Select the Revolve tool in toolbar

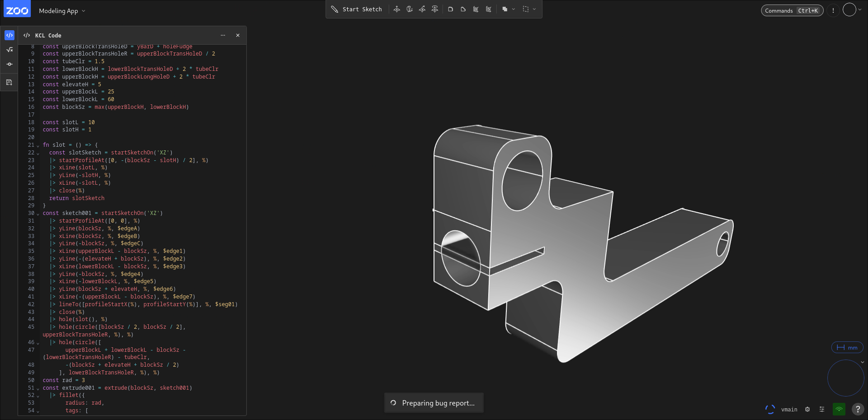(x=409, y=9)
